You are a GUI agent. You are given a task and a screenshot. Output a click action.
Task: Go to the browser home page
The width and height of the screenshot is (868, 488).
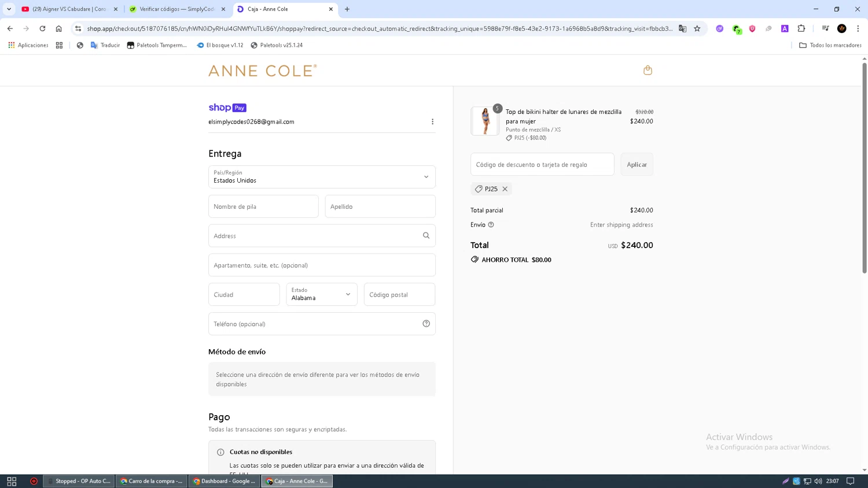[58, 28]
